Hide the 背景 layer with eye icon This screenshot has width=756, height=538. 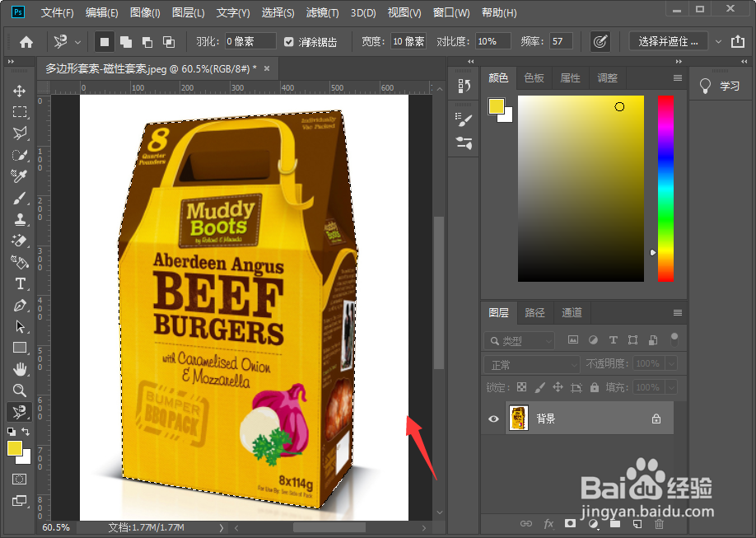[x=493, y=419]
